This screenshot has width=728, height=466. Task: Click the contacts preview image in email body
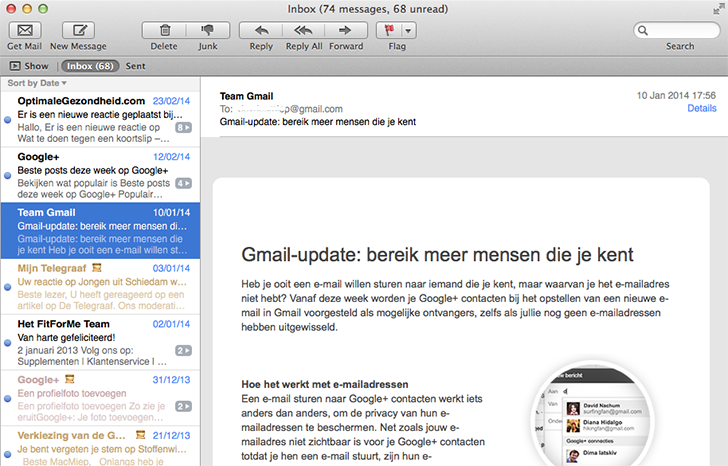click(592, 414)
